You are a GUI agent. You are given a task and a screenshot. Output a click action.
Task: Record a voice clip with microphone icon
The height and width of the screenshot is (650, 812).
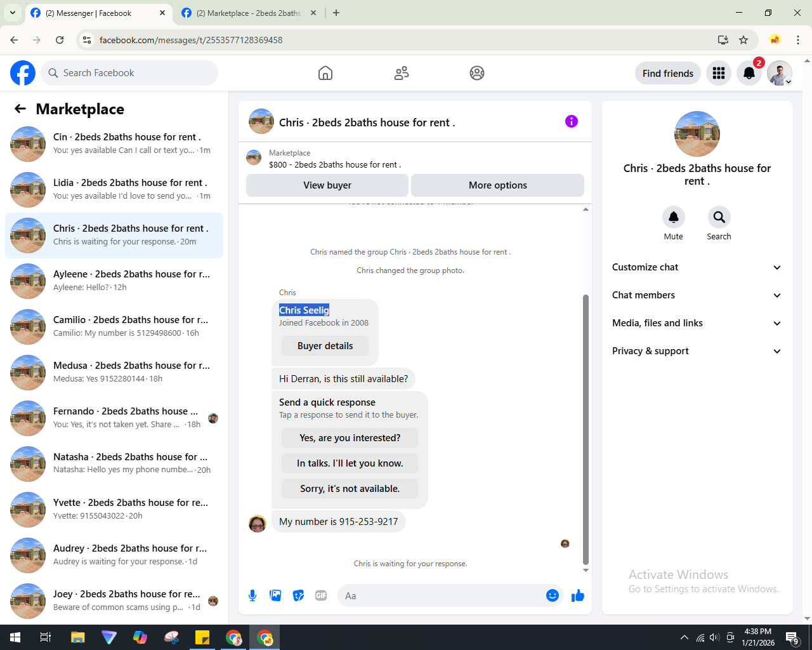pos(252,595)
